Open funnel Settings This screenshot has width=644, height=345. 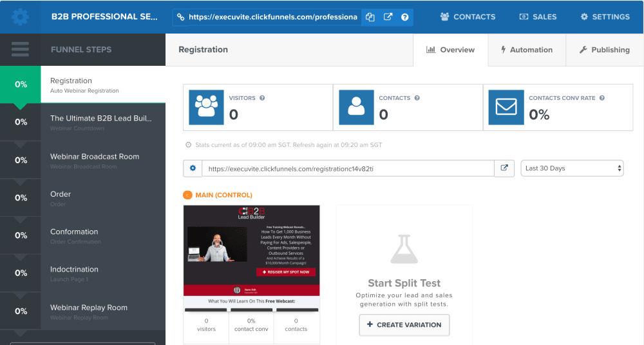pyautogui.click(x=605, y=17)
